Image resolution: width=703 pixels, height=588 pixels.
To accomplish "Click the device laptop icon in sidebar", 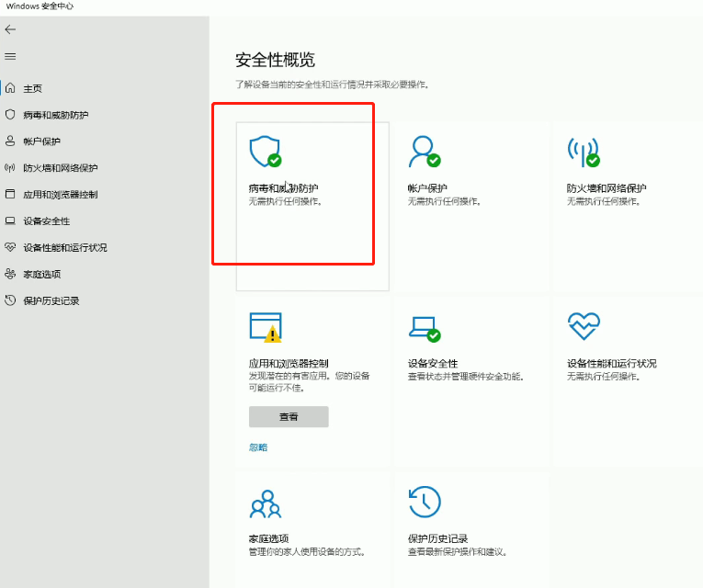I will pyautogui.click(x=10, y=220).
